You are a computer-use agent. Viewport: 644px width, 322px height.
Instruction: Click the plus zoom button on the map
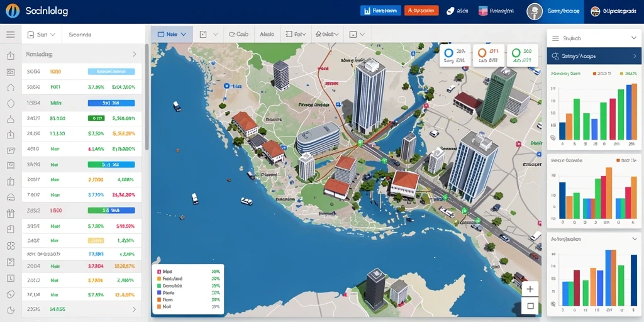point(530,289)
